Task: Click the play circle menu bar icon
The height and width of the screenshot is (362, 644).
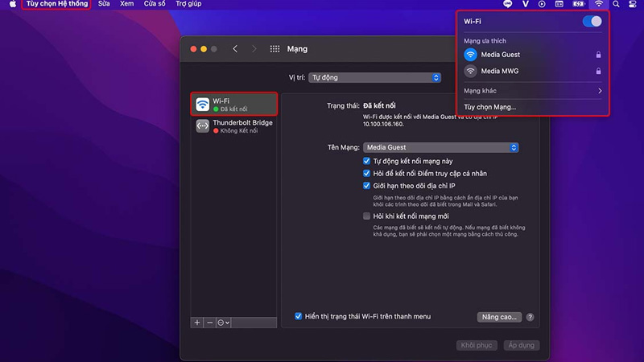Action: (x=542, y=4)
